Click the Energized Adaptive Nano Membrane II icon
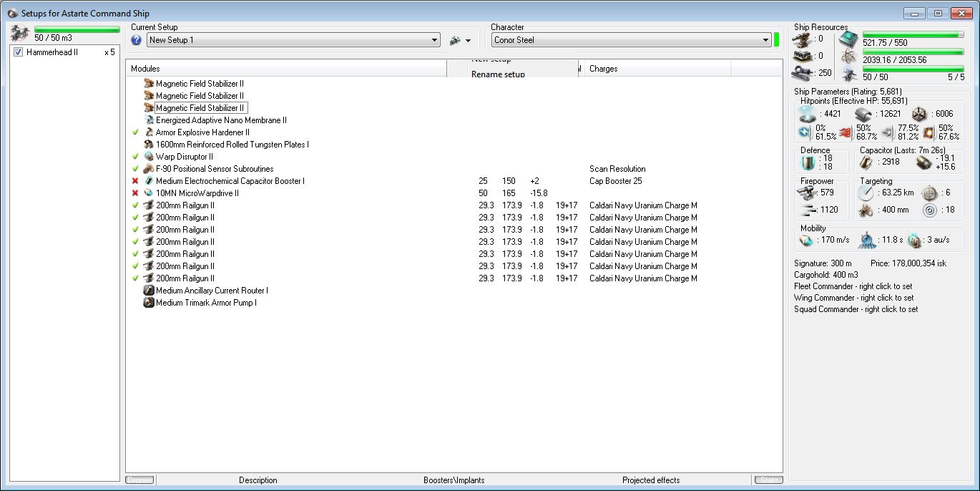This screenshot has height=491, width=980. (150, 120)
